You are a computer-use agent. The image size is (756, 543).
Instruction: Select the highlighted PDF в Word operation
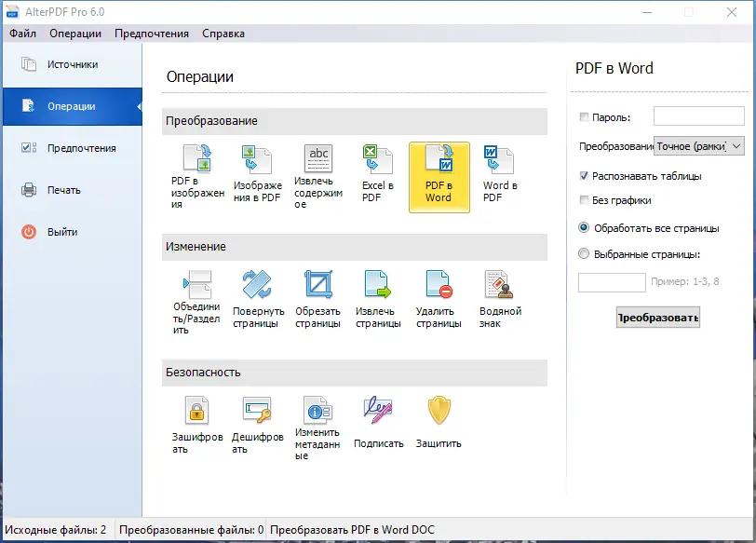[x=439, y=177]
